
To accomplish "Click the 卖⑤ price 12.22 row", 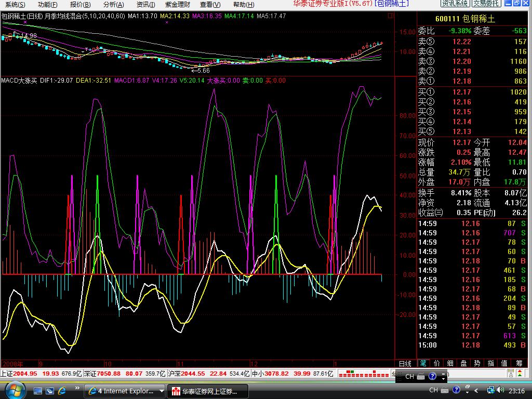I will click(472, 42).
